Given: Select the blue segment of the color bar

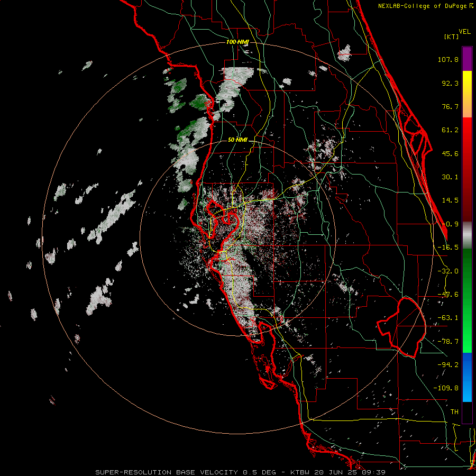Looking at the screenshot, I should click(x=467, y=377).
